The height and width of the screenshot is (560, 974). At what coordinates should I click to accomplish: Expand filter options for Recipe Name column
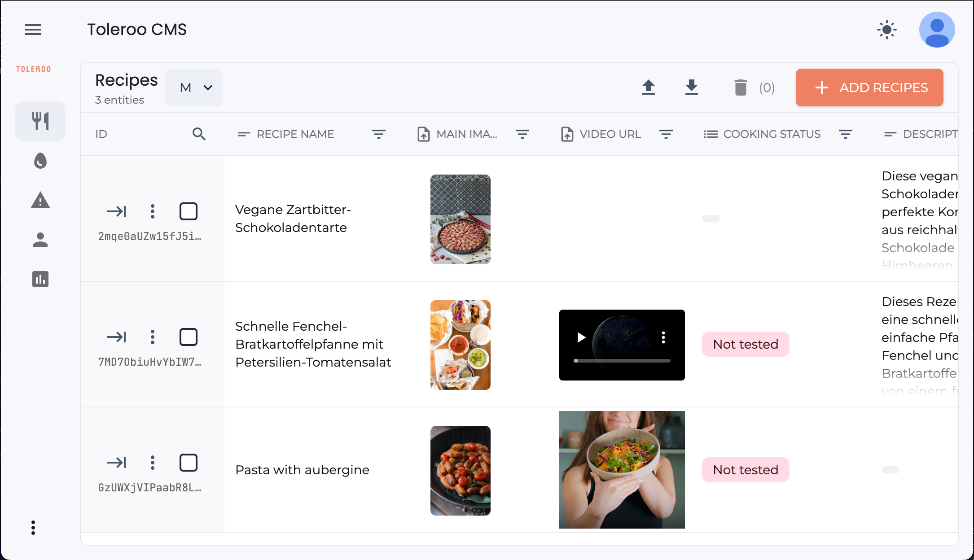pos(379,134)
